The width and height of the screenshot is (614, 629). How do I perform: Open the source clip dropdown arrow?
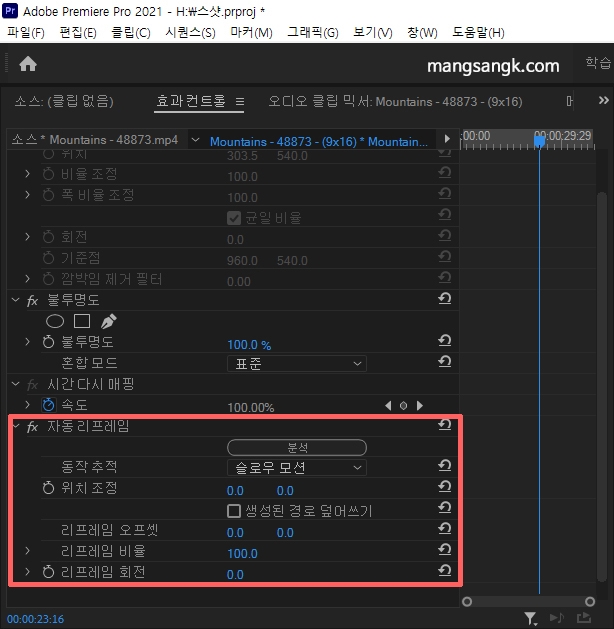tap(195, 140)
